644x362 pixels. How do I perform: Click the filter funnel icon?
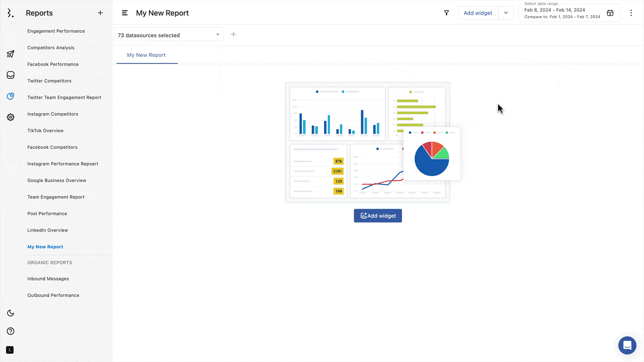tap(446, 13)
